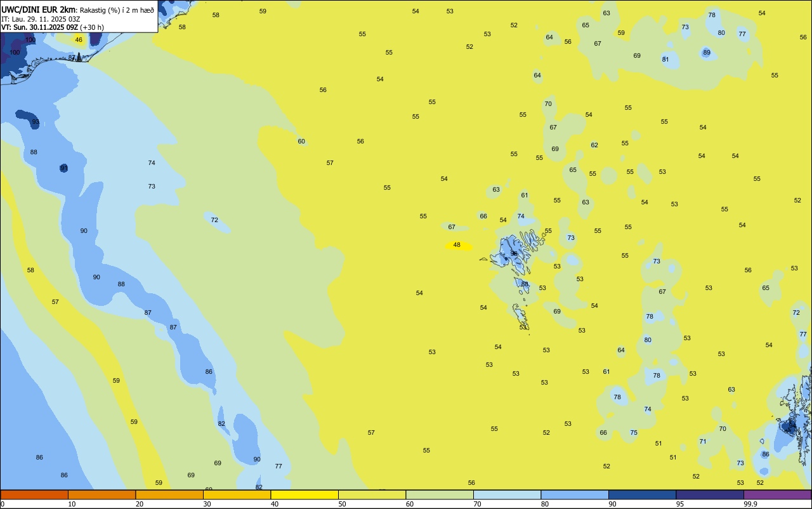
Task: Select the '10' legend tick label
Action: [72, 504]
